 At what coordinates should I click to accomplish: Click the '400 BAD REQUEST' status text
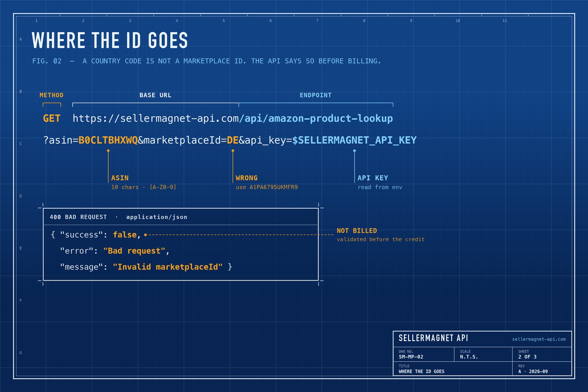point(78,217)
